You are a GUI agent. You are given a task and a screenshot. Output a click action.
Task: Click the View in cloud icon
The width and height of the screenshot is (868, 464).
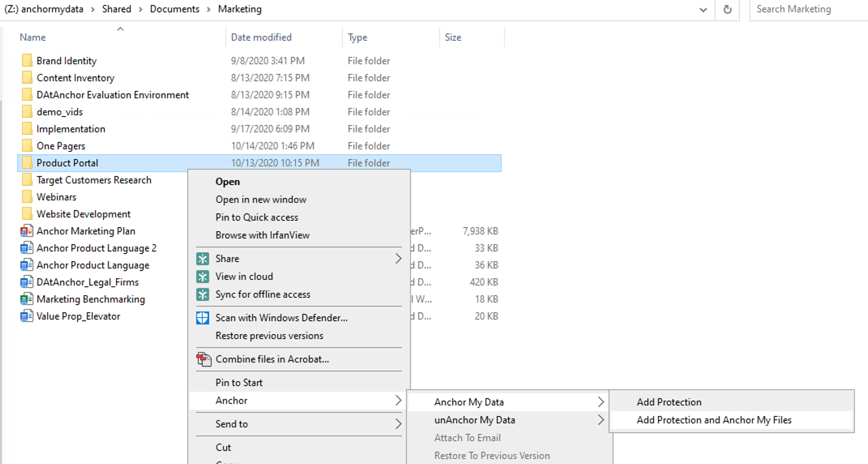click(x=203, y=277)
